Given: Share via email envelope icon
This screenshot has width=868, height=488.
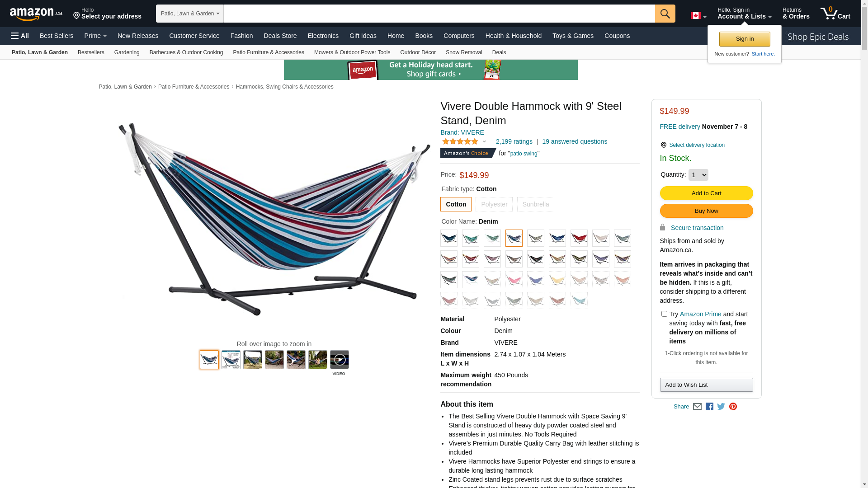Looking at the screenshot, I should coord(697,407).
